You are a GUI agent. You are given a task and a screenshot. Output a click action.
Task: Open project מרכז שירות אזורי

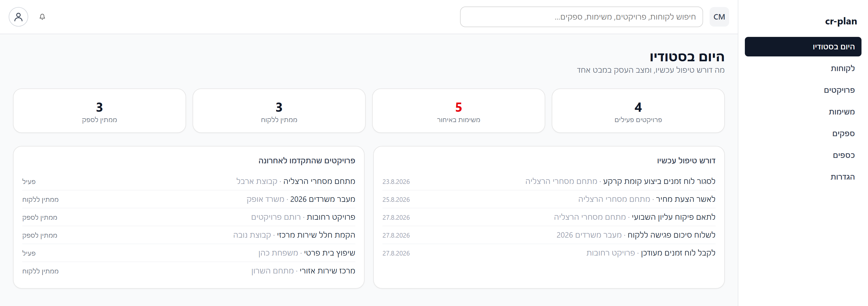click(x=189, y=271)
